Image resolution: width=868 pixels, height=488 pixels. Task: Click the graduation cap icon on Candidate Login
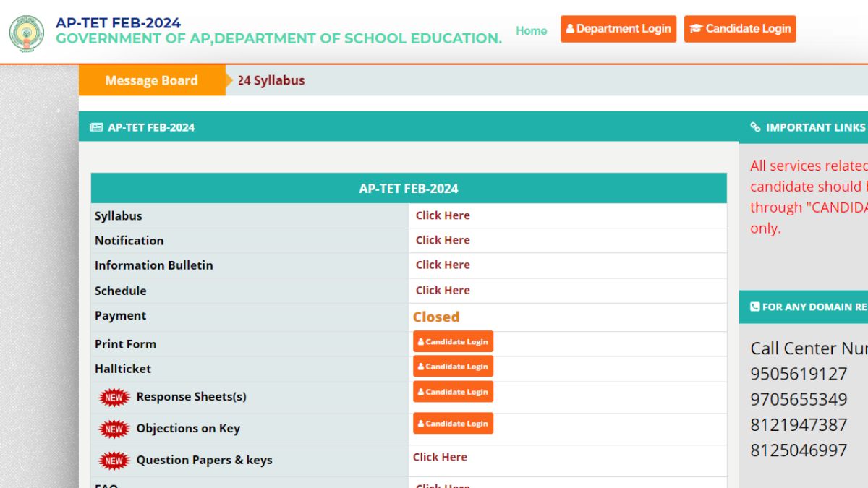(x=697, y=28)
